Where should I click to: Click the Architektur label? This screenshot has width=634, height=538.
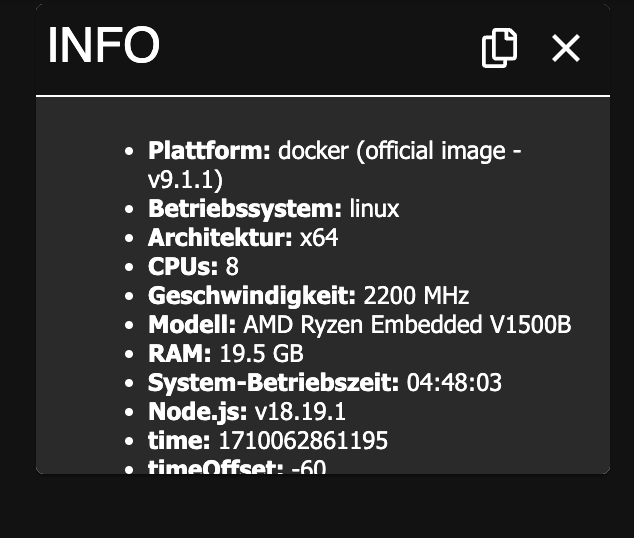coord(220,238)
